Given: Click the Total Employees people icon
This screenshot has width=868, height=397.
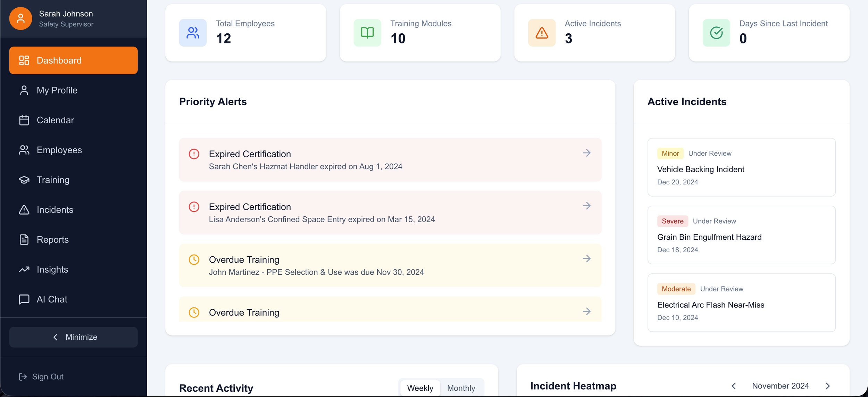Looking at the screenshot, I should pyautogui.click(x=193, y=33).
